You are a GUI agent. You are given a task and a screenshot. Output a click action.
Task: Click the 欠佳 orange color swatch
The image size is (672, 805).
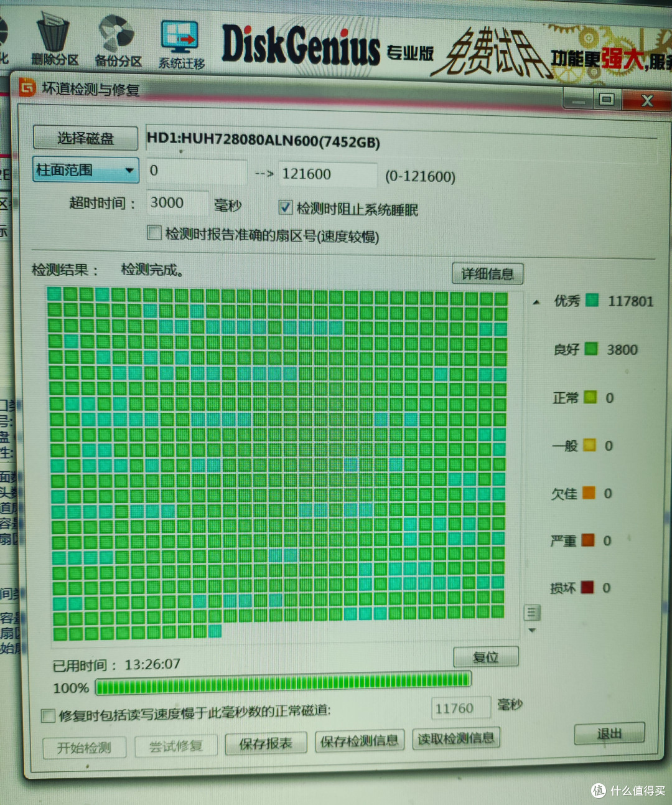[x=589, y=493]
